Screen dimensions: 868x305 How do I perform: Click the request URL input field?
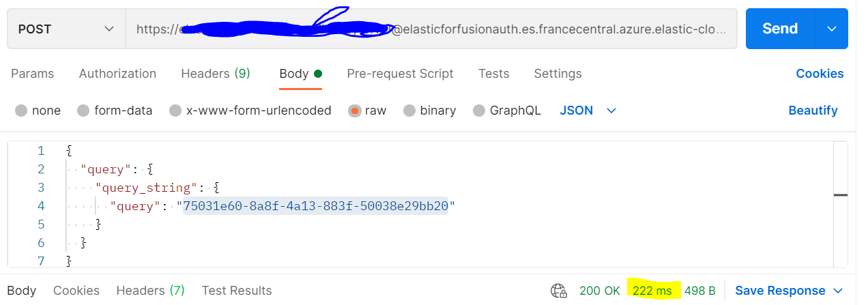pos(431,29)
